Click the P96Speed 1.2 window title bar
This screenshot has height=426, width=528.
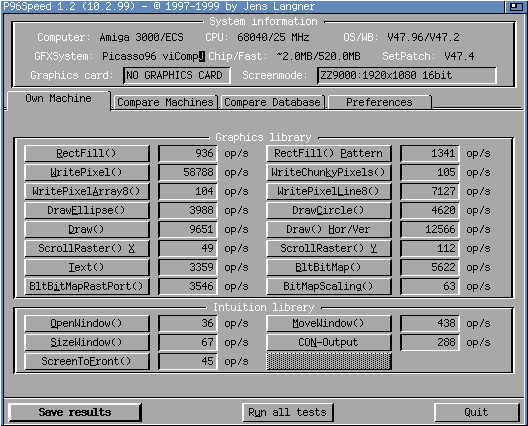pos(253,6)
